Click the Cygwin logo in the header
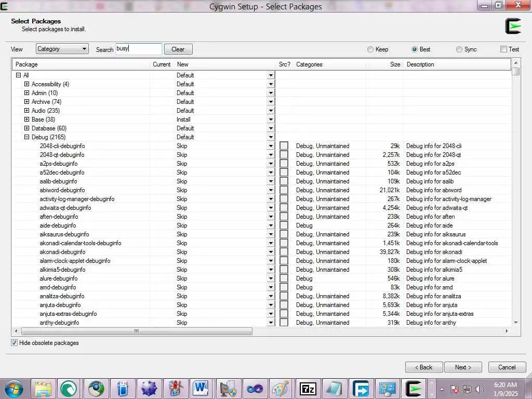Screen dimensions: 532x399 (x=513, y=26)
